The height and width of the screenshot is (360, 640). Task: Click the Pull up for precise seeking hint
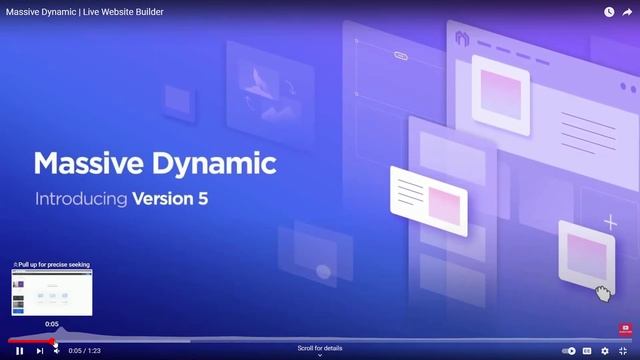tap(51, 264)
